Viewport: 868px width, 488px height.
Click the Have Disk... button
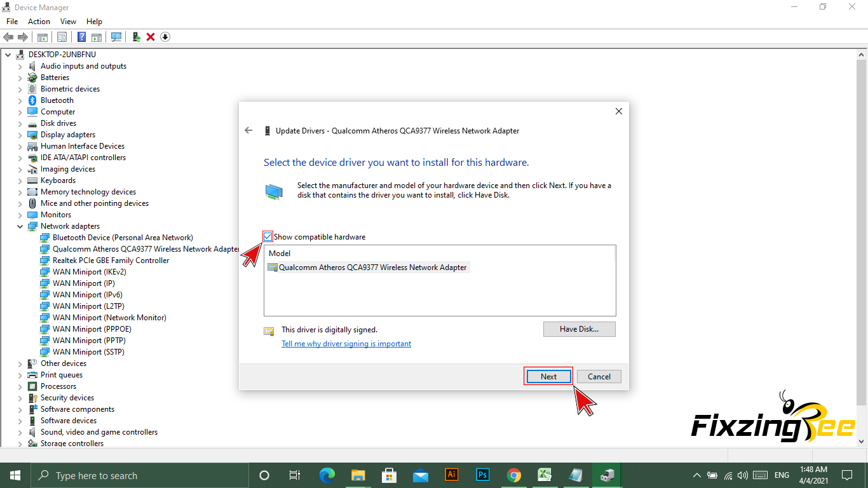(579, 329)
